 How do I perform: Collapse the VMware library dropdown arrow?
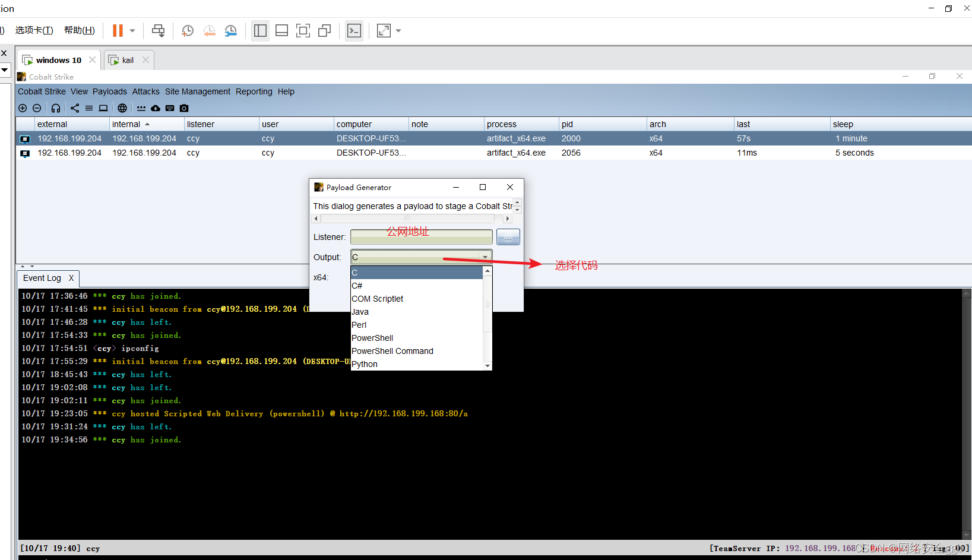[x=5, y=70]
